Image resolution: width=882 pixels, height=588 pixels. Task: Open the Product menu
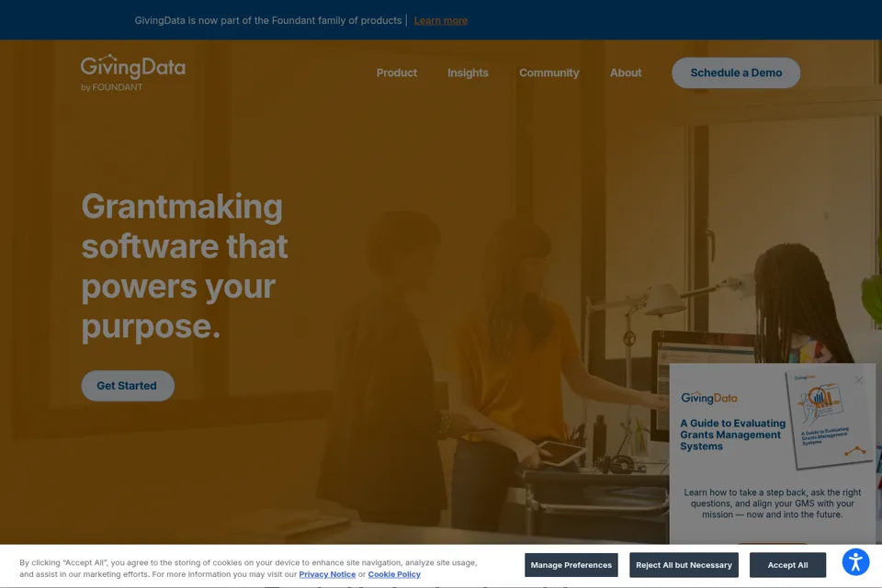coord(397,73)
